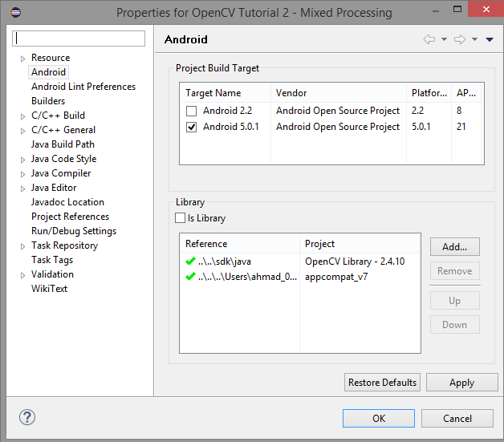Screen dimensions: 504x442
Task: Maximize the Properties dialog window
Action: pos(457,9)
